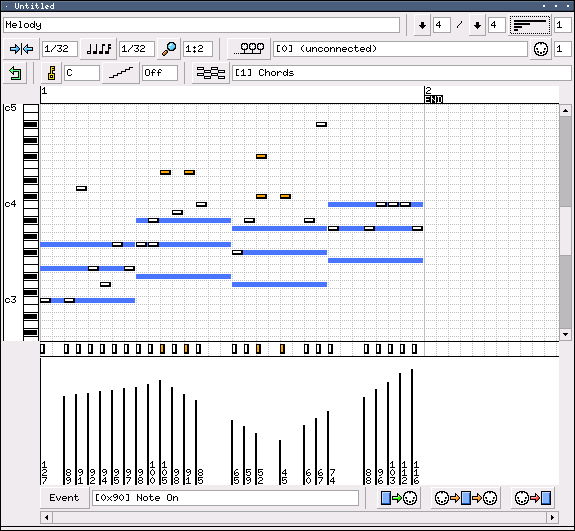Toggle MIDI record into sequence button
The image size is (575, 531).
coord(533,498)
